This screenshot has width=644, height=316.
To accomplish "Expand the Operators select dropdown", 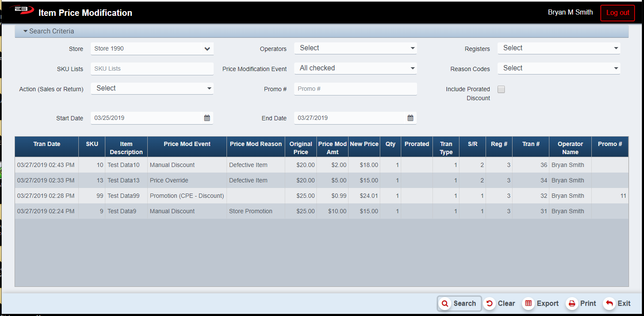I will coord(355,48).
